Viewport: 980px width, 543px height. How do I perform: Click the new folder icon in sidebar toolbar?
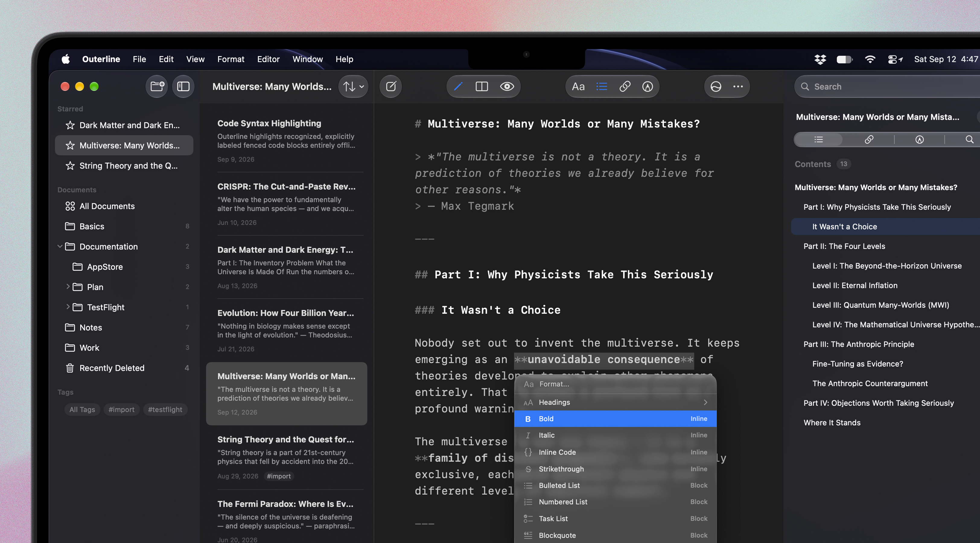pyautogui.click(x=157, y=87)
